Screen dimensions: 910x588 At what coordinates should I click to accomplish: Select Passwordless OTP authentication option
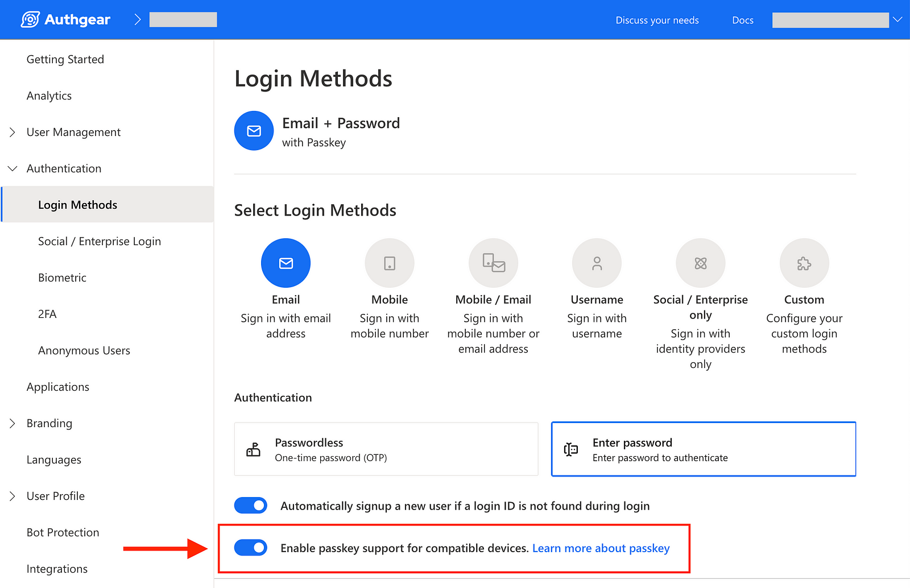point(386,449)
